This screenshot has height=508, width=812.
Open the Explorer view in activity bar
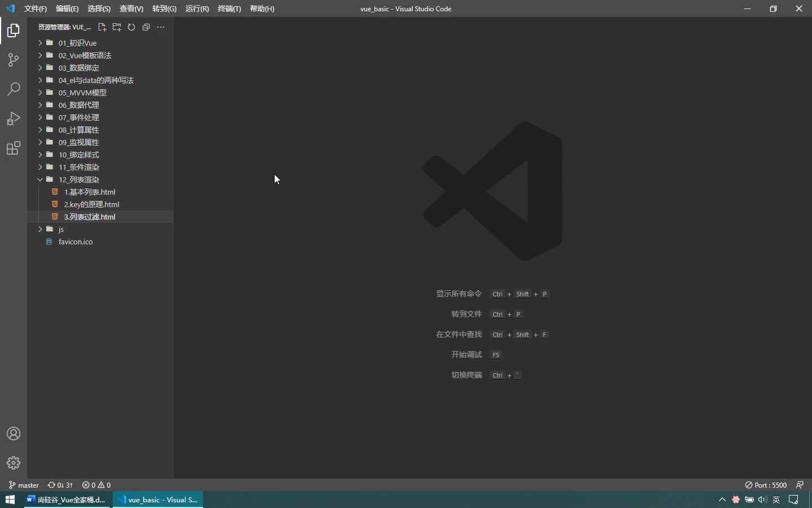14,30
